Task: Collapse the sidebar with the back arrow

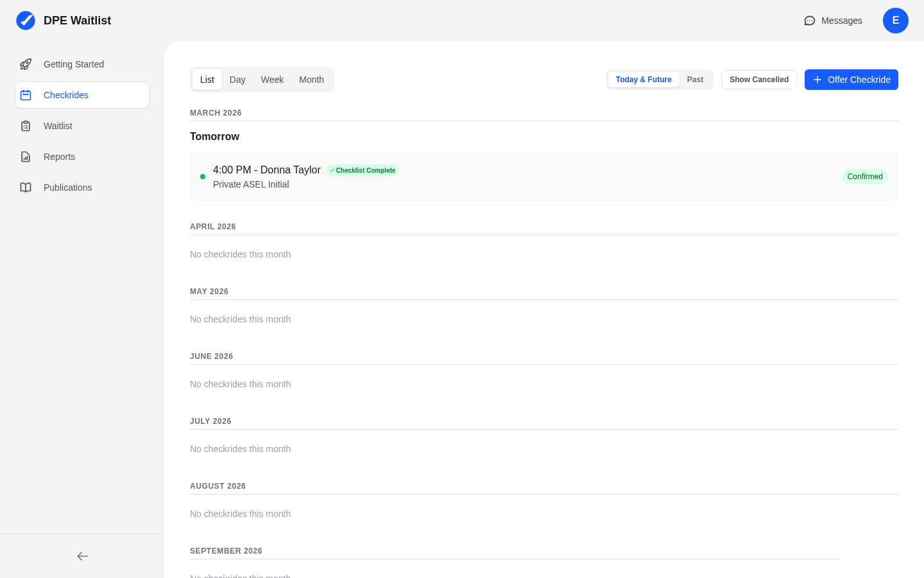Action: pos(82,556)
